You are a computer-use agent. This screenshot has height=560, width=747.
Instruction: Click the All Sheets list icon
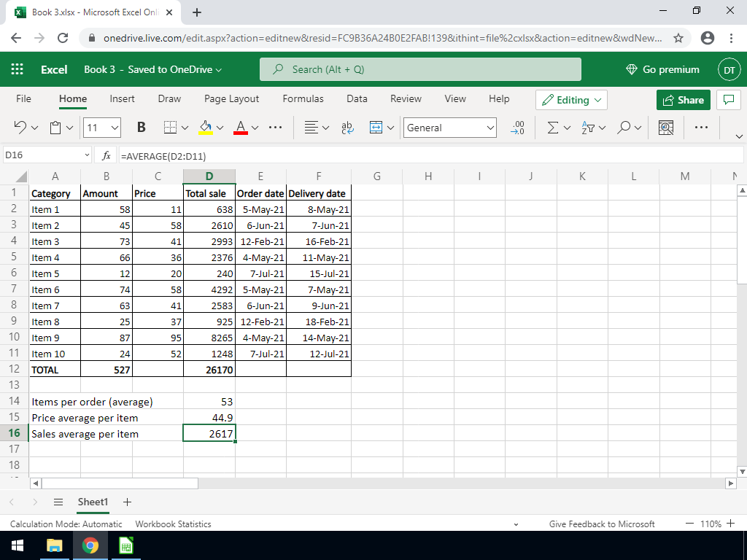58,502
